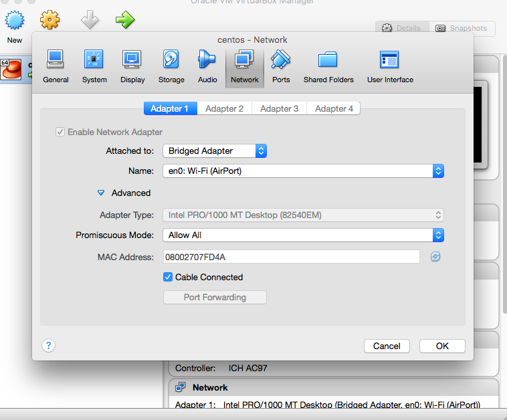
Task: Click the Network section icon in details pane
Action: pyautogui.click(x=180, y=387)
